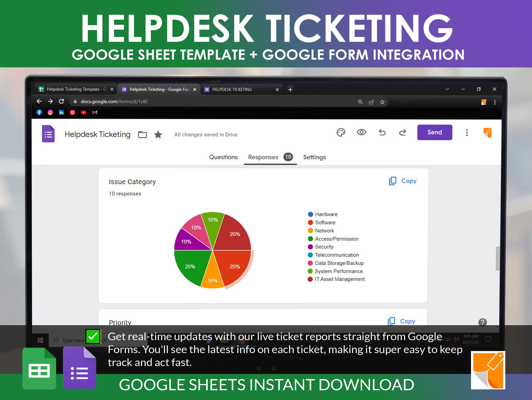Move form using the folder icon
The image size is (532, 400).
[142, 135]
